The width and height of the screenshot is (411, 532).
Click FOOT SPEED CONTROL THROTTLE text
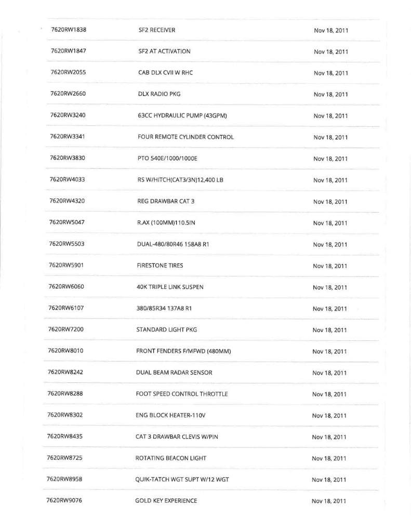click(x=181, y=394)
